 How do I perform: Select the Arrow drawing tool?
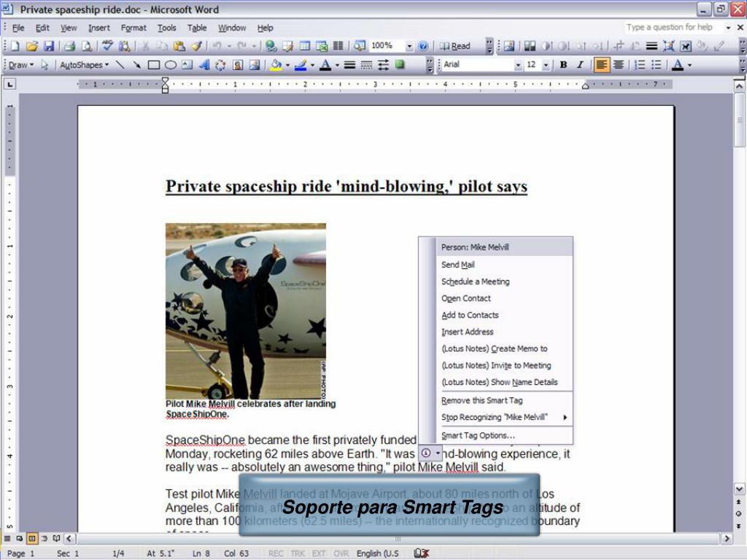(x=136, y=65)
